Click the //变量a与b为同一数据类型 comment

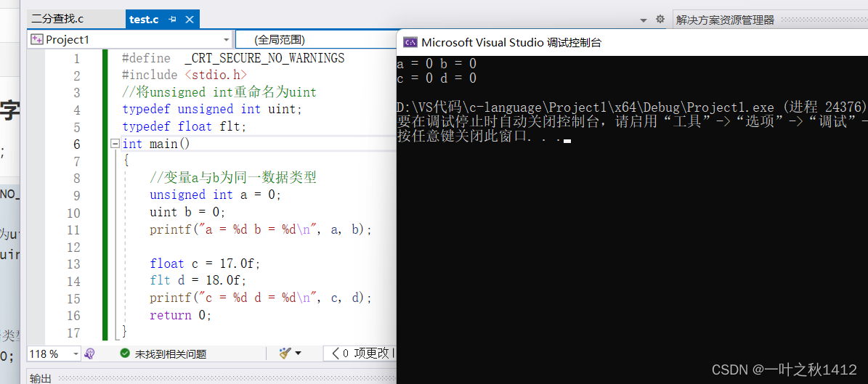232,178
